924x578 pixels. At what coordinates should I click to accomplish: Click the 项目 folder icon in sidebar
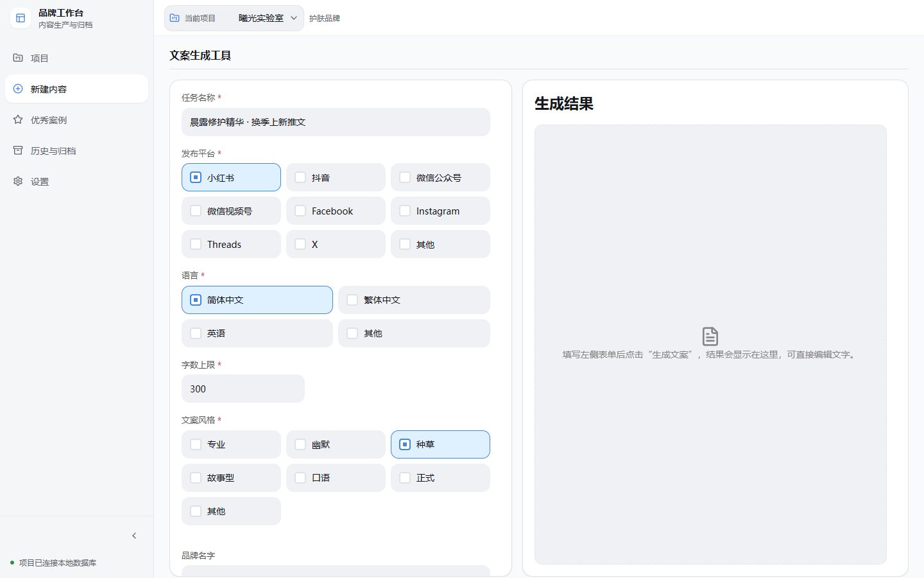[x=18, y=58]
